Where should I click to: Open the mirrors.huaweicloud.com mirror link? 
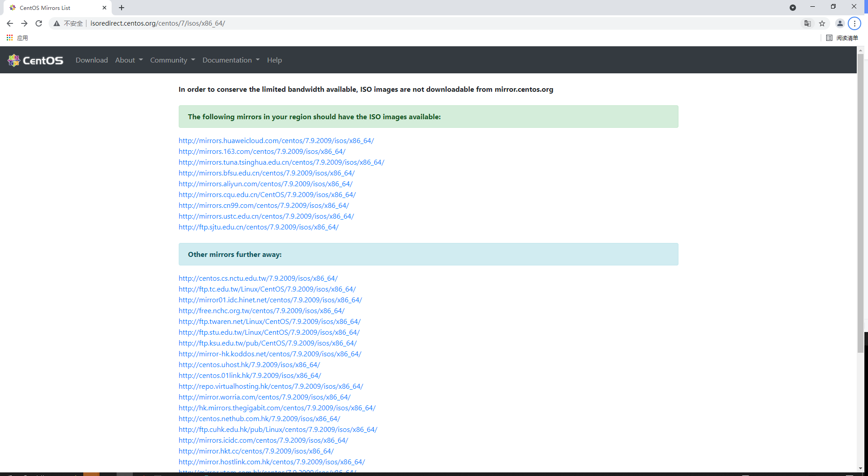pyautogui.click(x=276, y=141)
